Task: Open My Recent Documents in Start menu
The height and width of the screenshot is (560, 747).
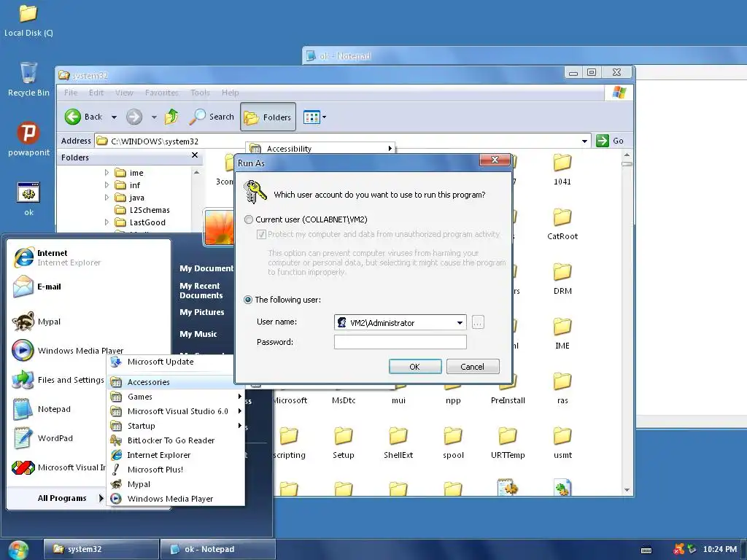Action: coord(201,290)
